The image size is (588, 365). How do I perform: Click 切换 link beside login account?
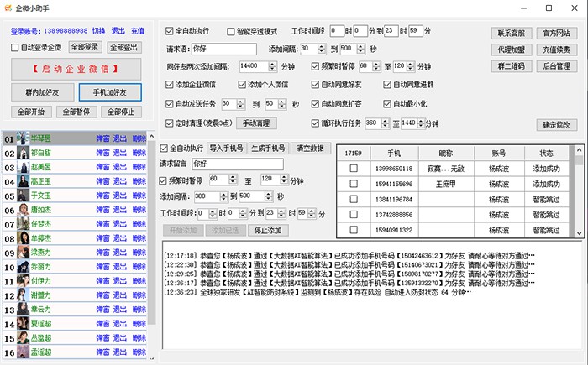point(98,31)
